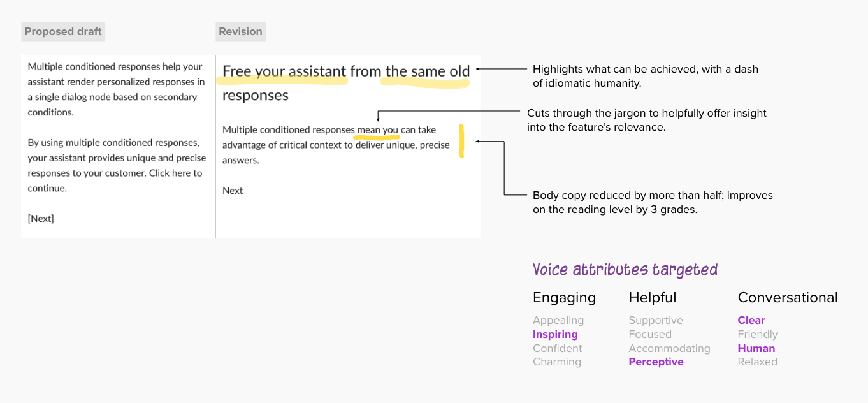Click the 'Highlights what can be achieved' annotation
Viewport: 868px width, 403px height.
click(x=646, y=76)
